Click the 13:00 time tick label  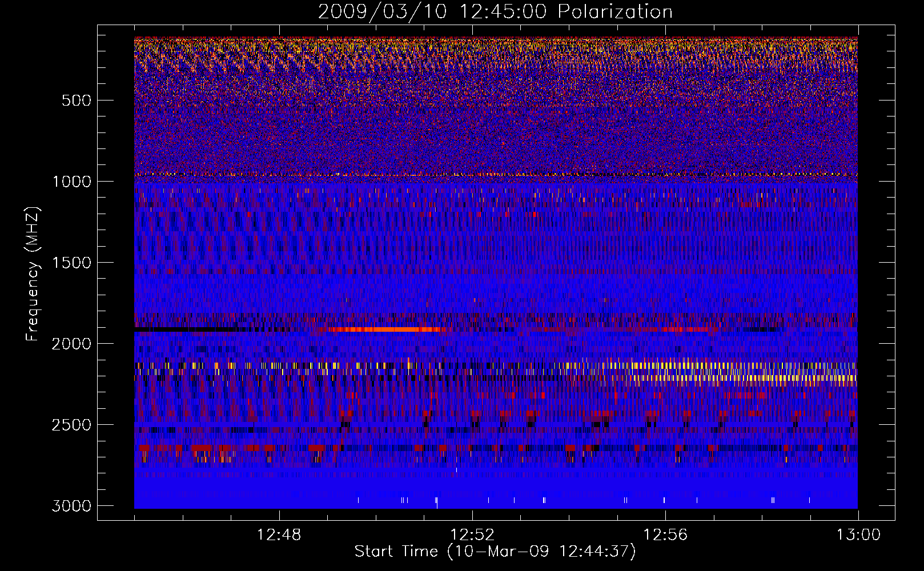[x=858, y=535]
